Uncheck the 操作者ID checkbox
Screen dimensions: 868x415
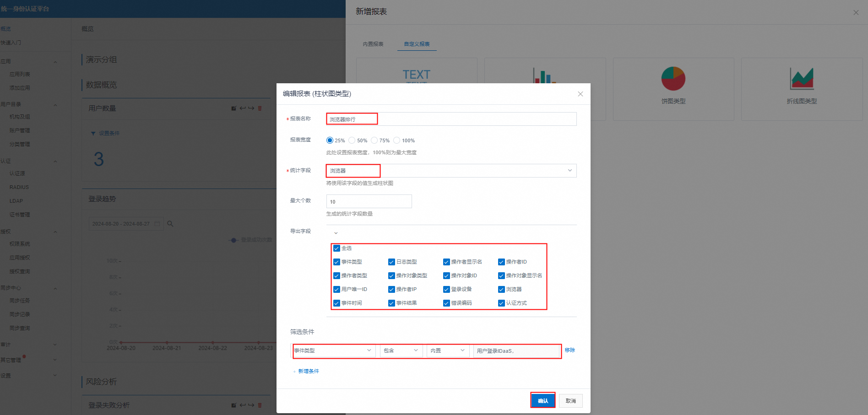501,262
